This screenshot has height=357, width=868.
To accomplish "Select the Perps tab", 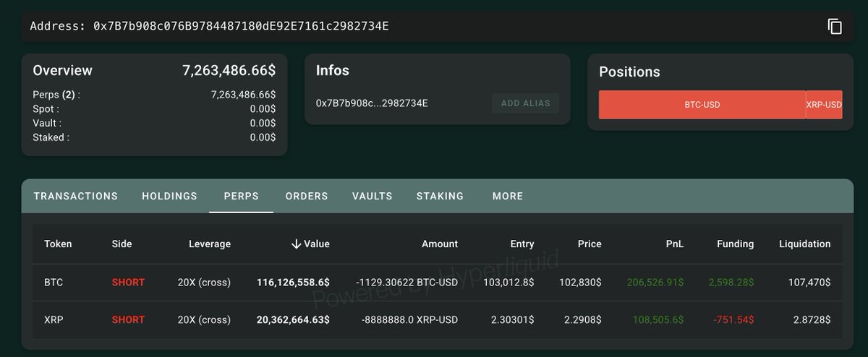I will [x=241, y=196].
